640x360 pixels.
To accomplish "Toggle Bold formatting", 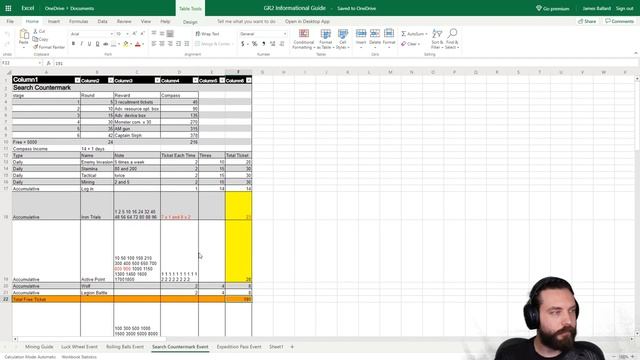I will coord(73,44).
